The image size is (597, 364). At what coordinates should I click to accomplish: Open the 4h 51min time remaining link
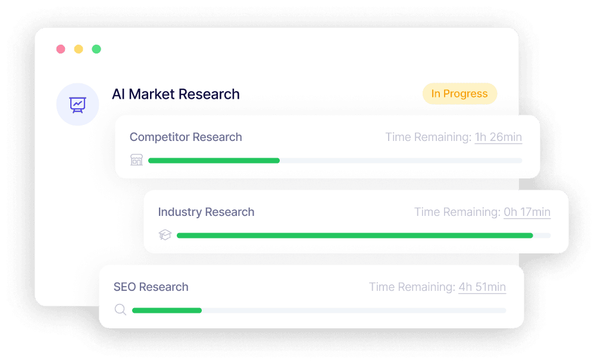point(482,287)
